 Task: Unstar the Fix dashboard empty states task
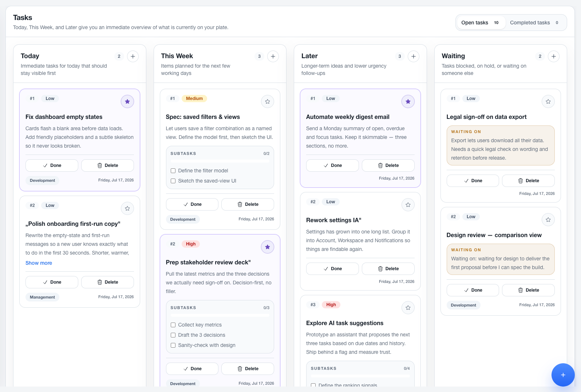pos(127,101)
